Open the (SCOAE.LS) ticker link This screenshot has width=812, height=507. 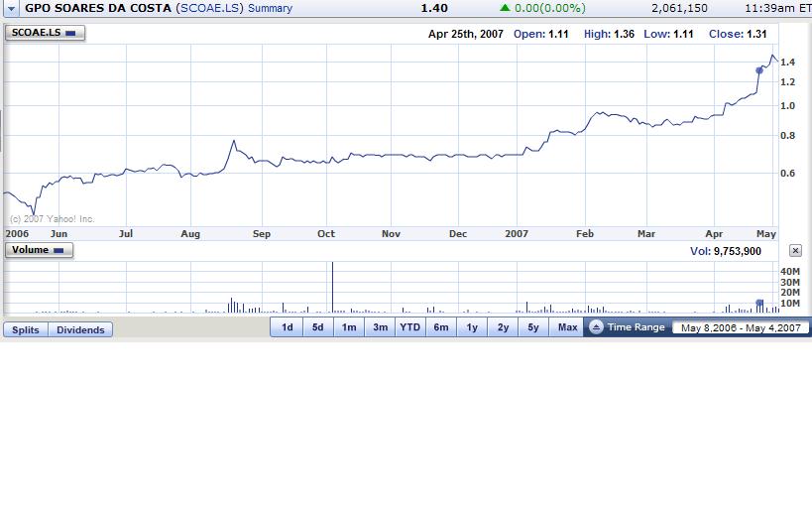209,8
